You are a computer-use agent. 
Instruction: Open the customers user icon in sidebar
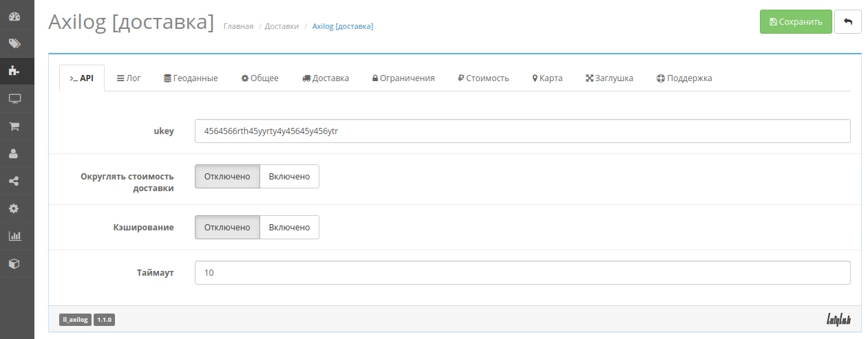[14, 154]
